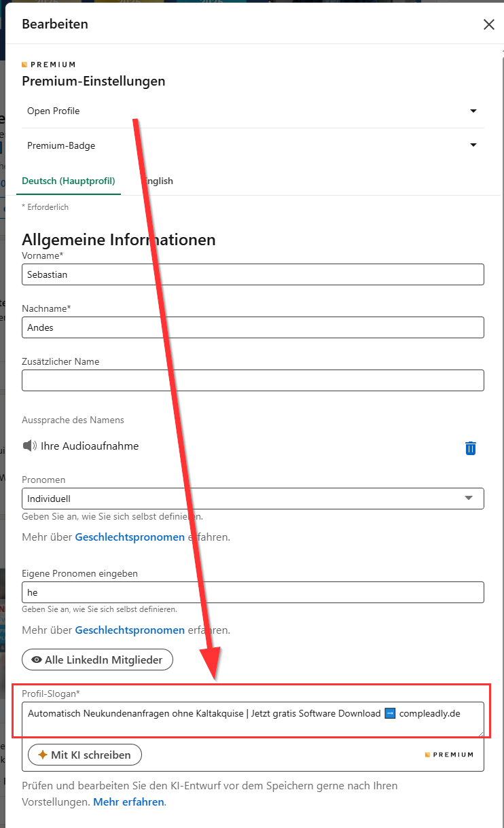
Task: Open the second Geschlechtspronomen link
Action: pyautogui.click(x=130, y=630)
